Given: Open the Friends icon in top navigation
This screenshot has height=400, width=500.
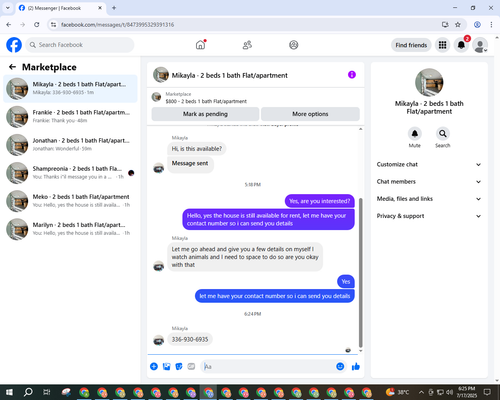Looking at the screenshot, I should click(x=247, y=45).
